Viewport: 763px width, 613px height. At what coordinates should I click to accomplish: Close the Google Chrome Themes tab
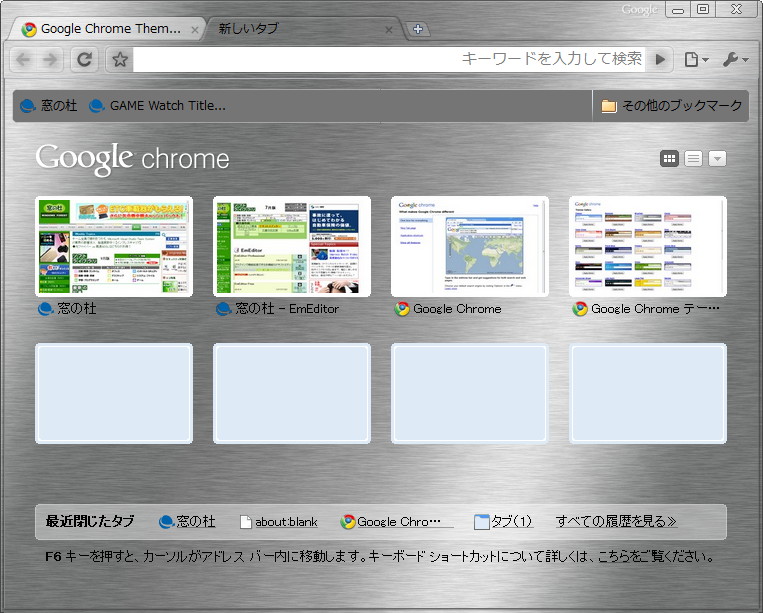coord(195,30)
